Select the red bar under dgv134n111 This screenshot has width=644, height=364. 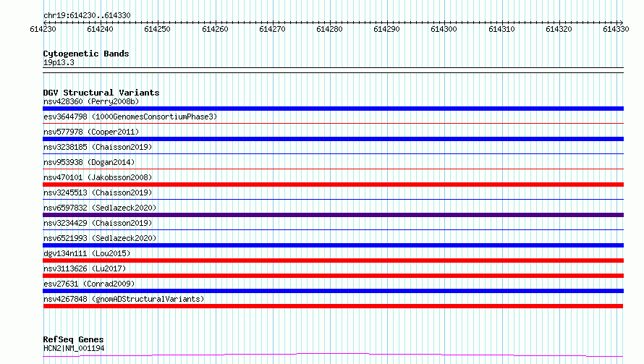point(333,261)
